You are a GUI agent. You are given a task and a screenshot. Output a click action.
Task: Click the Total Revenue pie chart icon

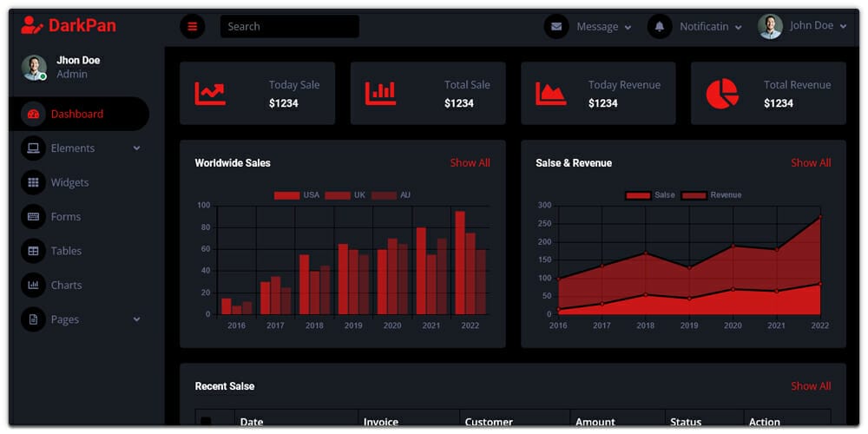point(721,93)
